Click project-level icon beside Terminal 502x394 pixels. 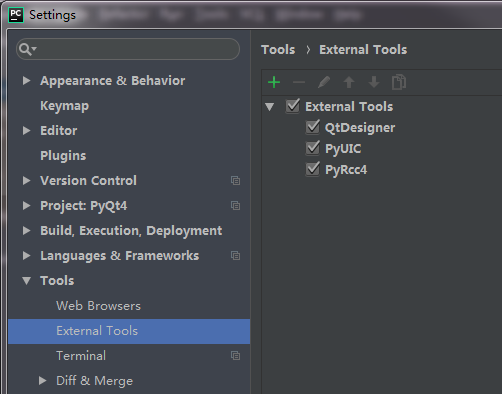pyautogui.click(x=235, y=356)
